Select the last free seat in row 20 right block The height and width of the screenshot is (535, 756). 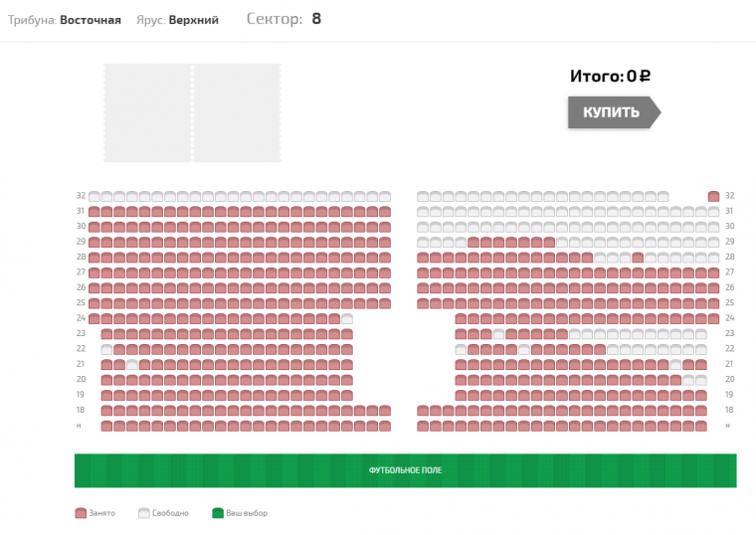tap(701, 380)
